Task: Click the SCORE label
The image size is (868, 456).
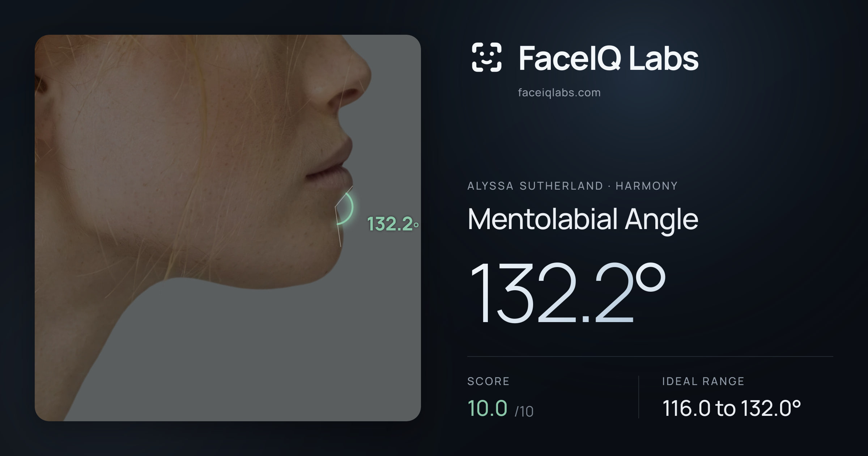Action: click(x=488, y=381)
